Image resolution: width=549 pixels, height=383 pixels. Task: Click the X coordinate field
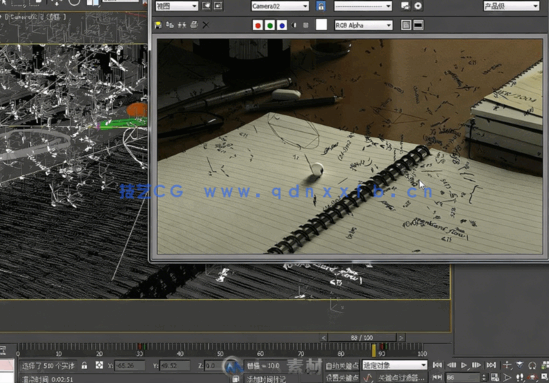click(x=130, y=366)
